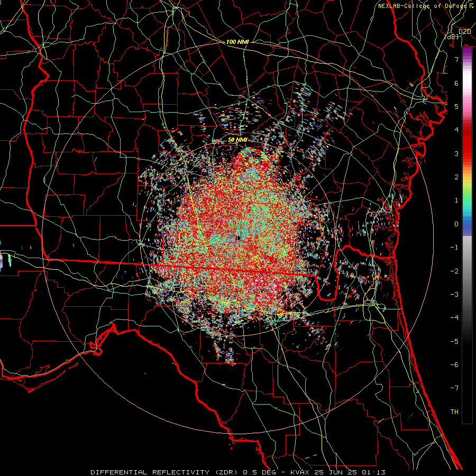Click the 6 value on the color scale
This screenshot has width=476, height=476.
pos(456,83)
